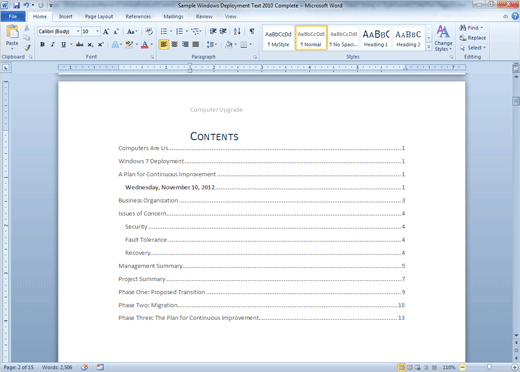Clear formatting with the eraser icon
The width and height of the screenshot is (520, 372).
(x=149, y=32)
